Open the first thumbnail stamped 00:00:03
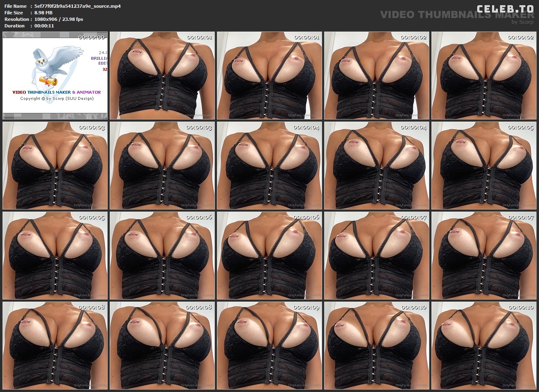539x392 pixels. point(55,165)
